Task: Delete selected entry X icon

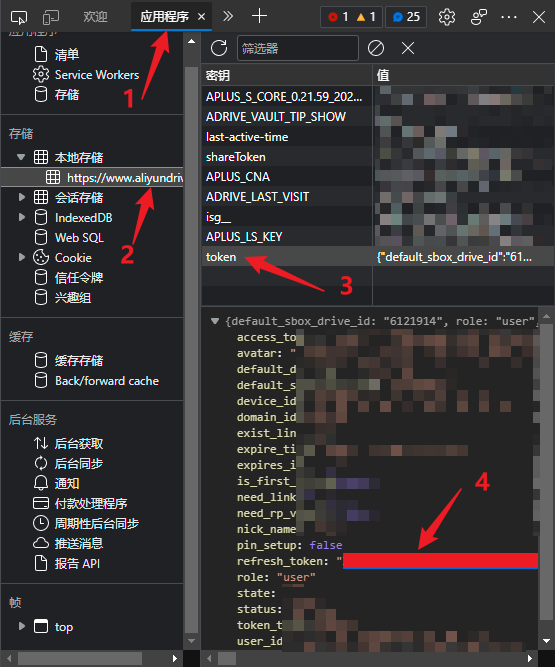Action: click(408, 48)
